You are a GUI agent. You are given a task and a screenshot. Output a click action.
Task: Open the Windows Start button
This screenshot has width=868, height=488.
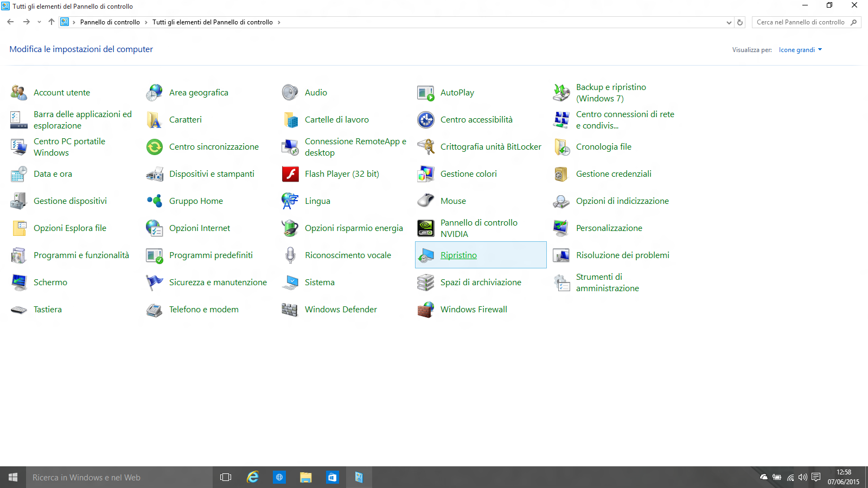click(x=13, y=478)
